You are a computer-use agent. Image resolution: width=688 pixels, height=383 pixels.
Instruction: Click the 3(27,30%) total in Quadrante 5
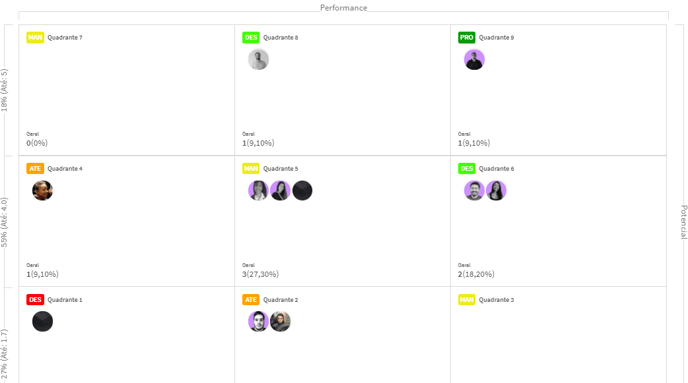[260, 274]
